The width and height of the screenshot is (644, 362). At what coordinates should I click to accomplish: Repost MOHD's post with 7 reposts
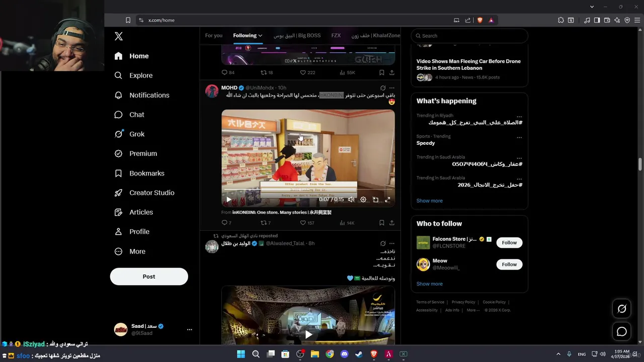266,223
